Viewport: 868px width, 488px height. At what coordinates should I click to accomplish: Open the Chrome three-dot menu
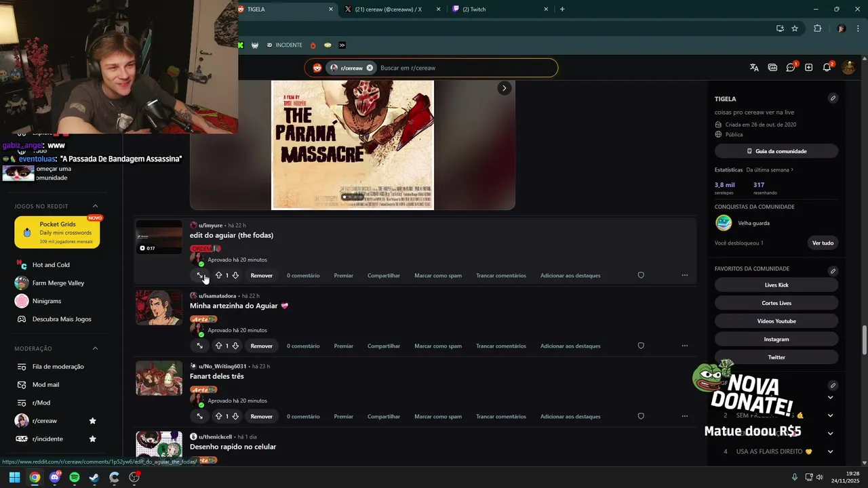click(x=859, y=28)
